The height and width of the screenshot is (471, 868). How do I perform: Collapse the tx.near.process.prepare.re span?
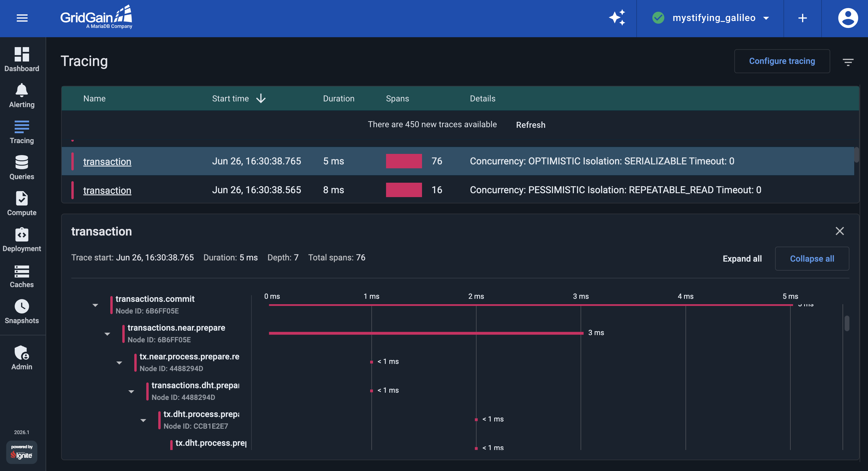tap(119, 363)
